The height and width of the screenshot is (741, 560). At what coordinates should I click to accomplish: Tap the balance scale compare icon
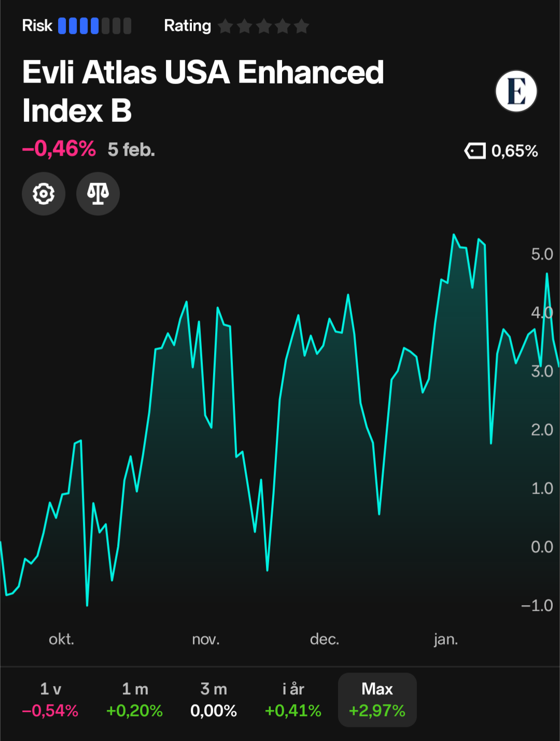[x=98, y=194]
